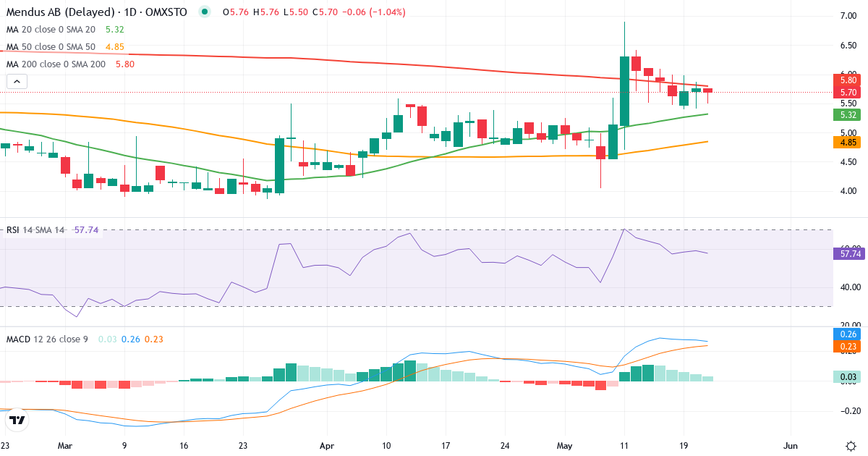Click the blue MACD 0.26 axis label
The height and width of the screenshot is (456, 868).
[x=848, y=334]
